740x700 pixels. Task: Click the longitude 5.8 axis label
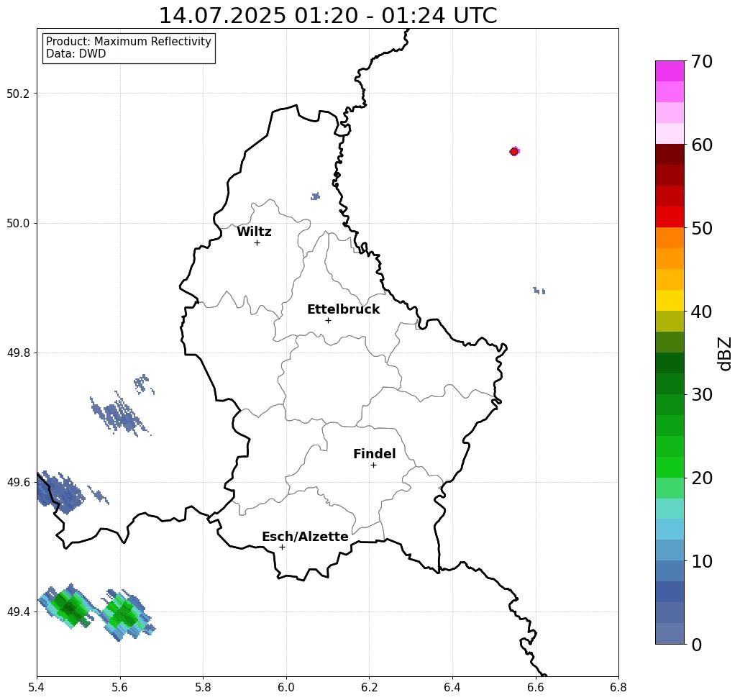pos(203,687)
